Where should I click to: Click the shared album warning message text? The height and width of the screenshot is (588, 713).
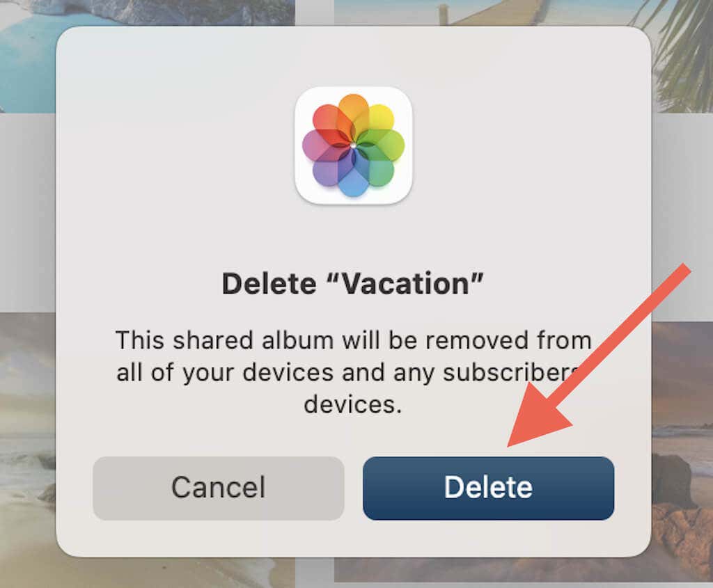point(353,372)
